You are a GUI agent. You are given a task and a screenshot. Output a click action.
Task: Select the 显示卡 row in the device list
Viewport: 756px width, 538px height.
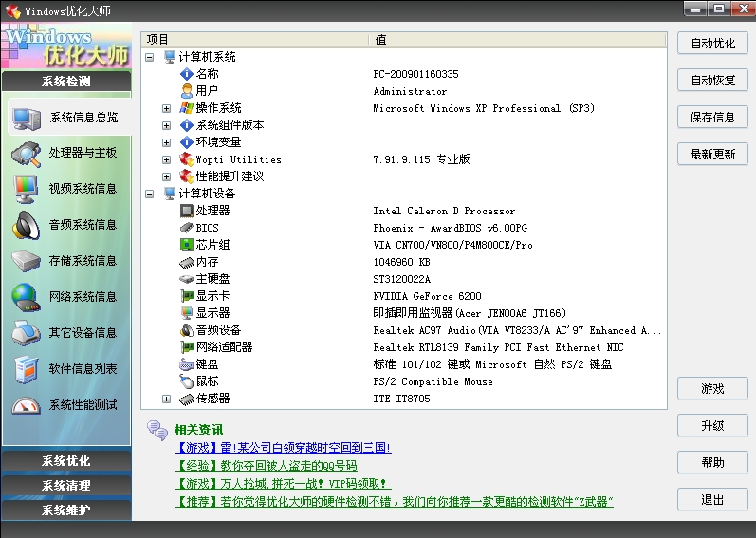212,296
